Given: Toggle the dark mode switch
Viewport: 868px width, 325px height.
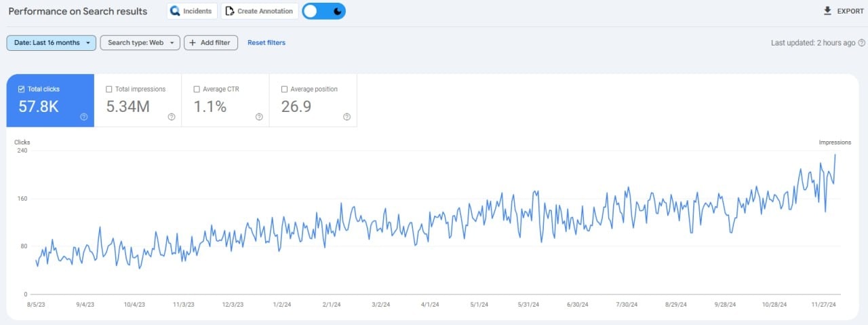Looking at the screenshot, I should (323, 11).
